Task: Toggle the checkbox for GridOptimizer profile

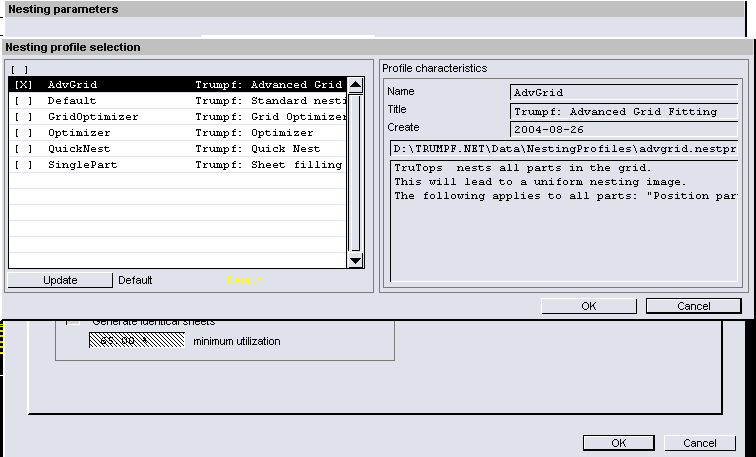Action: [x=23, y=117]
